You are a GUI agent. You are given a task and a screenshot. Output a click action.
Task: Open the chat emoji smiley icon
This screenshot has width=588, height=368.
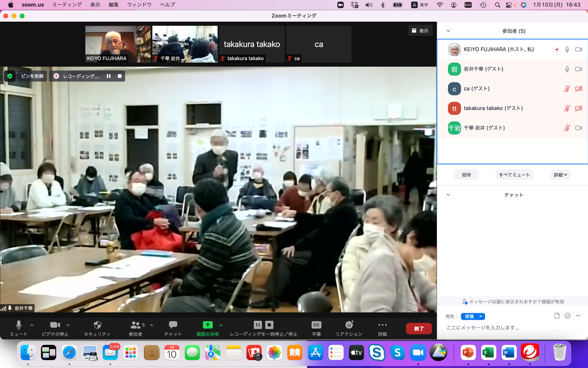pos(567,316)
